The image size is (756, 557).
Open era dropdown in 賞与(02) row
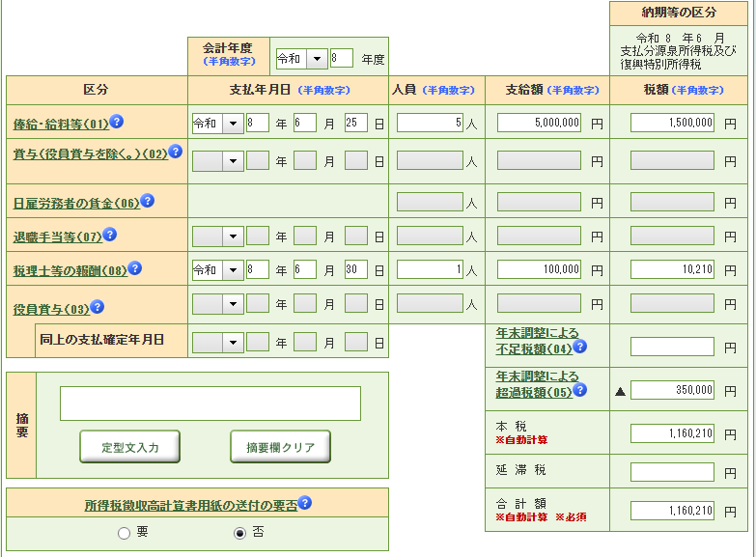coord(218,160)
